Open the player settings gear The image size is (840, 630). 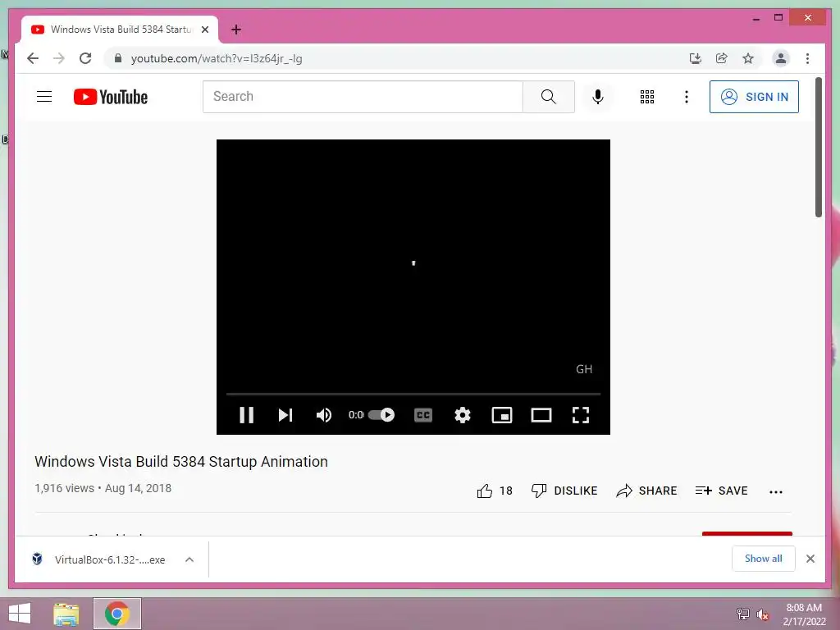463,415
